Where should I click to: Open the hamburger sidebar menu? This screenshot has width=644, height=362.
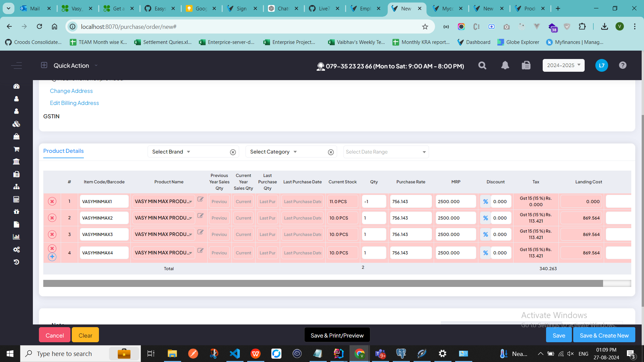[16, 65]
